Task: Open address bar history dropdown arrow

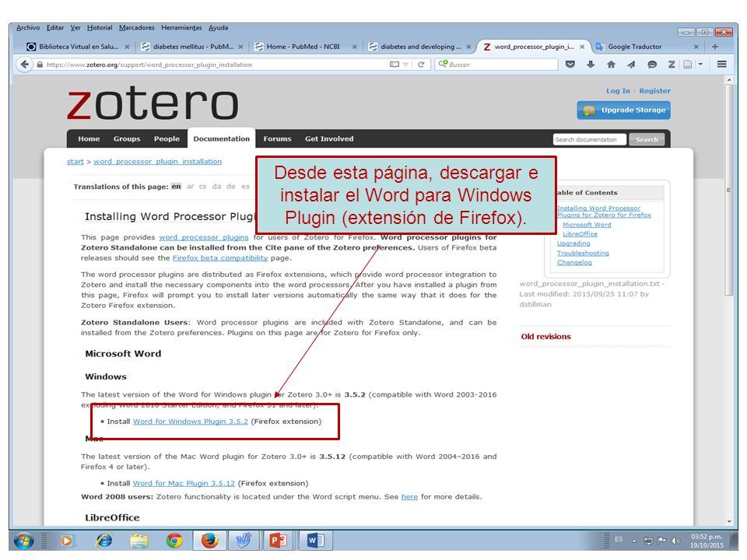Action: 406,65
